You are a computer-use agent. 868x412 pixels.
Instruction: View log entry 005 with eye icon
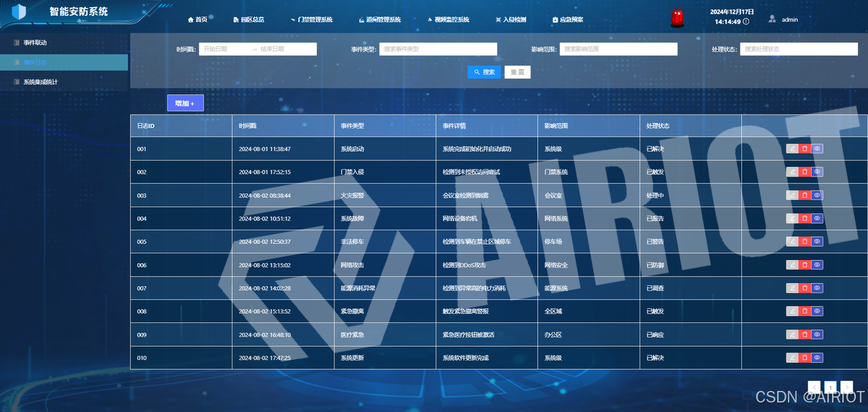click(817, 242)
